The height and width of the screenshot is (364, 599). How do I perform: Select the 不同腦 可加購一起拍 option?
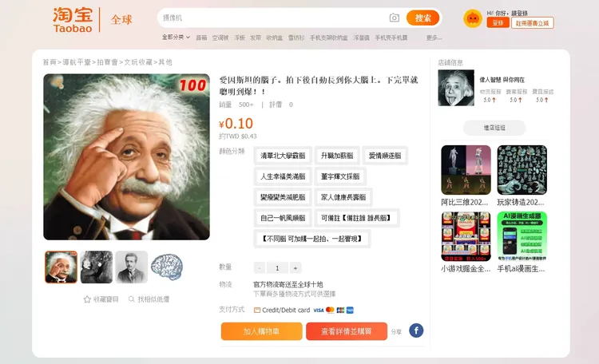tap(311, 239)
